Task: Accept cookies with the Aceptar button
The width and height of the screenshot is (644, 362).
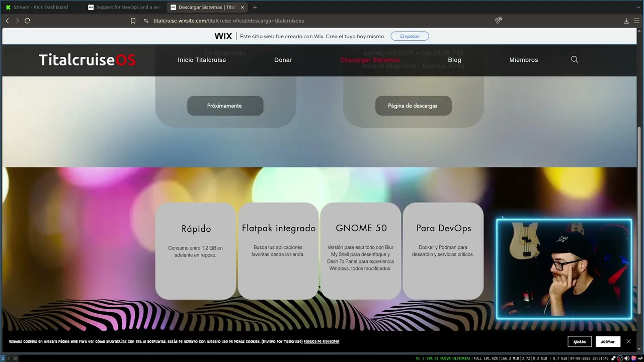Action: coord(608,341)
